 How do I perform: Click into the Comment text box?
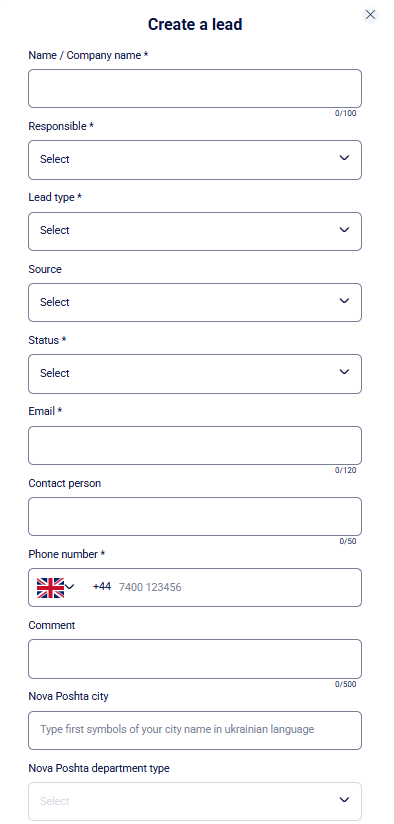click(x=195, y=659)
